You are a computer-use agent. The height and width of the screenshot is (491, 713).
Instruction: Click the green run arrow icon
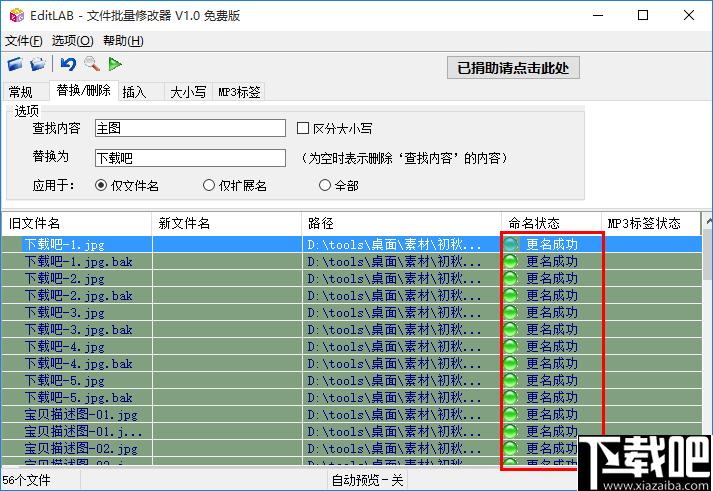coord(115,64)
